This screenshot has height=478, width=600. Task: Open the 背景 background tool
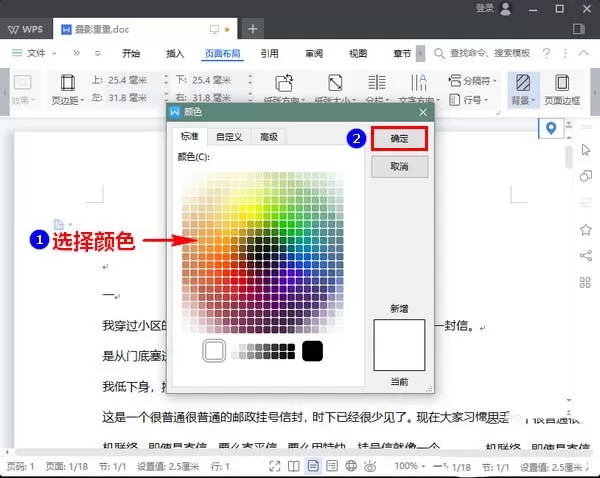coord(523,90)
